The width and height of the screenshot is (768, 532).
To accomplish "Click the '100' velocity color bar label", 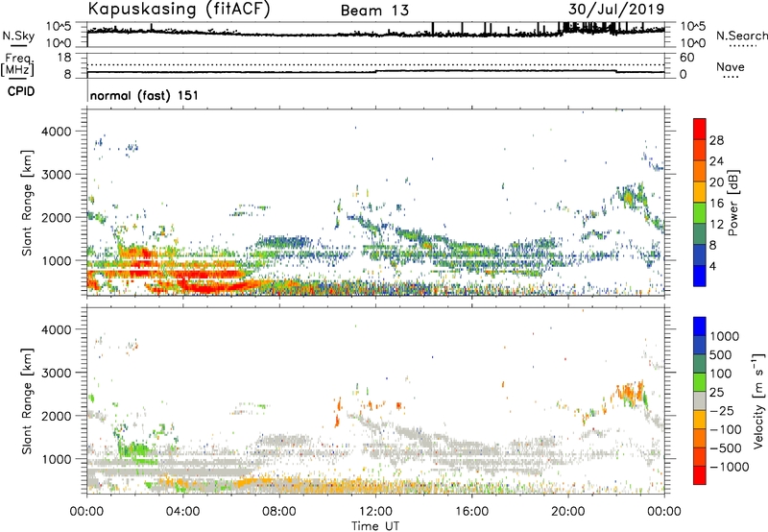I will tap(721, 374).
